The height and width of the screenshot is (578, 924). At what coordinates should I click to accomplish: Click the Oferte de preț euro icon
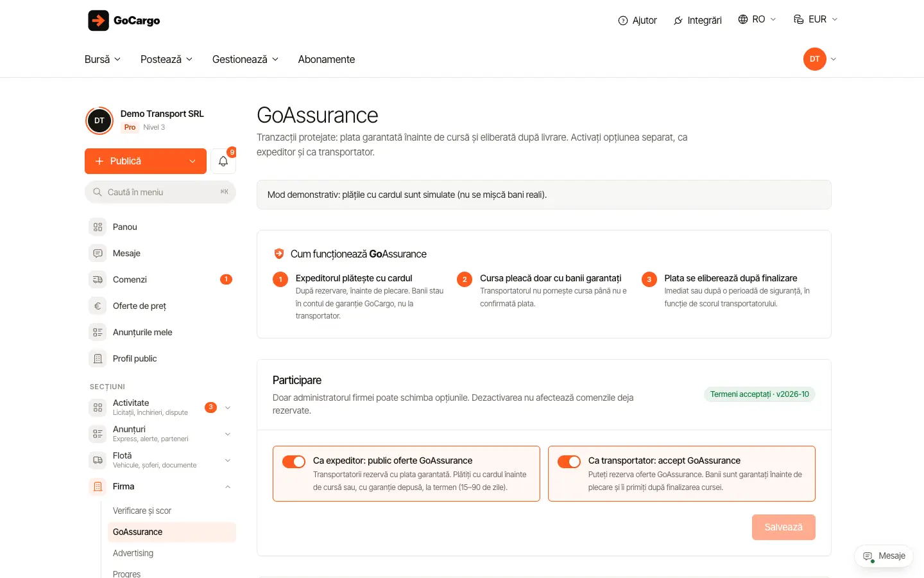click(x=98, y=306)
